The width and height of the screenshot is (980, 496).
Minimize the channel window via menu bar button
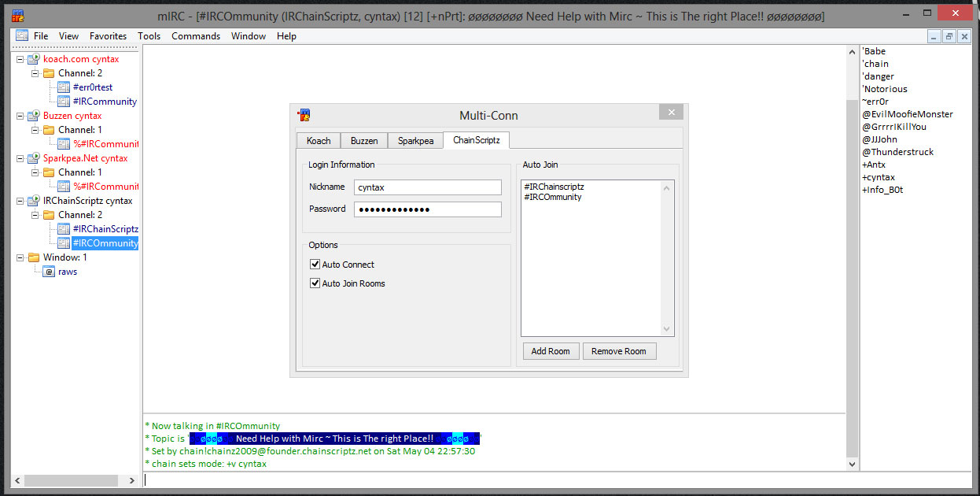click(934, 36)
